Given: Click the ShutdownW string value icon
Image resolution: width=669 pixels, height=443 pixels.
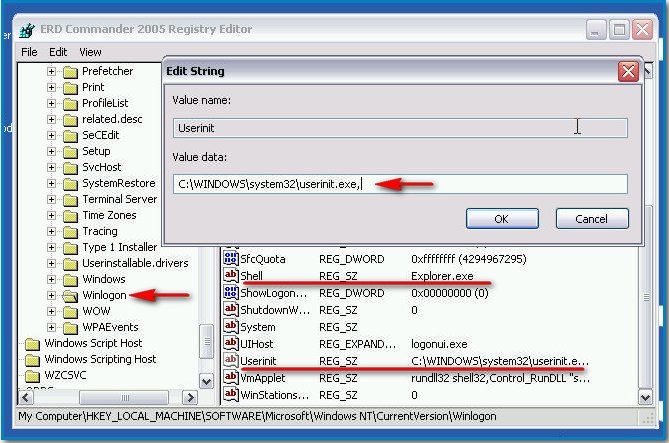Looking at the screenshot, I should coord(231,309).
